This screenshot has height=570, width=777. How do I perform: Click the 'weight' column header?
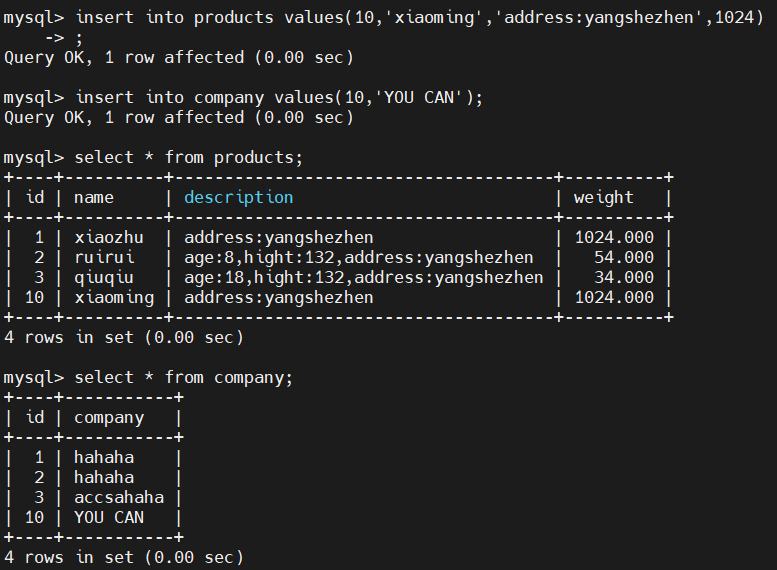click(x=603, y=198)
